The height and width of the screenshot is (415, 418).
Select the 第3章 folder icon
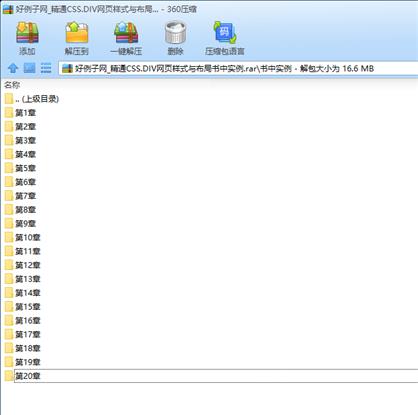pyautogui.click(x=9, y=140)
